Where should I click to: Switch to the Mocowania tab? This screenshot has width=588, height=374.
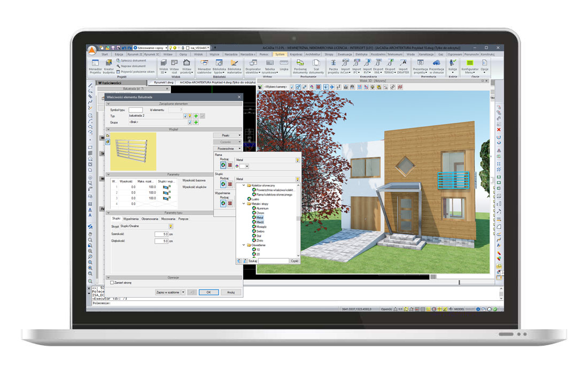(168, 219)
